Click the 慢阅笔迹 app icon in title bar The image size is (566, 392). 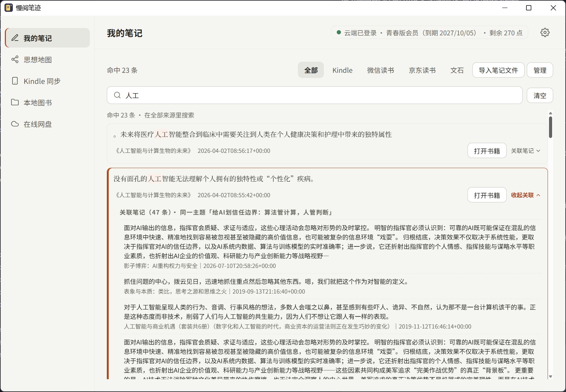[x=9, y=8]
